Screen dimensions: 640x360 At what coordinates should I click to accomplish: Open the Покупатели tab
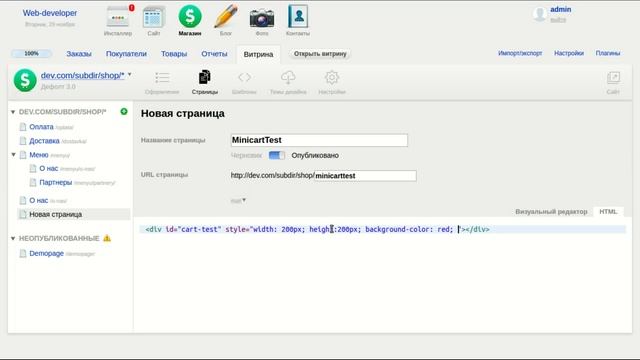(x=126, y=54)
